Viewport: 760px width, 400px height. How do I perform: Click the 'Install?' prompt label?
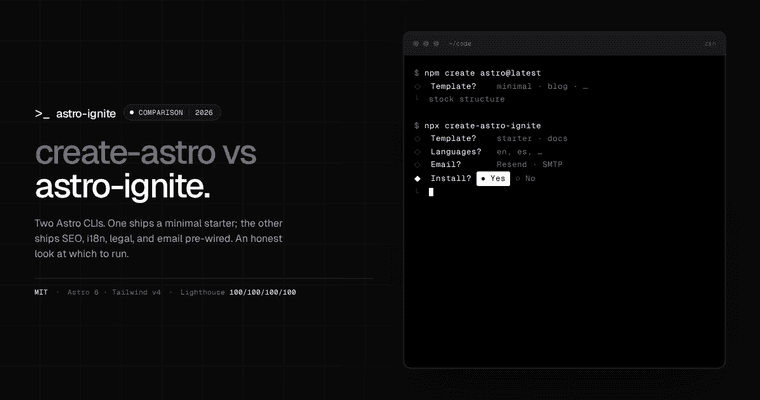point(451,178)
